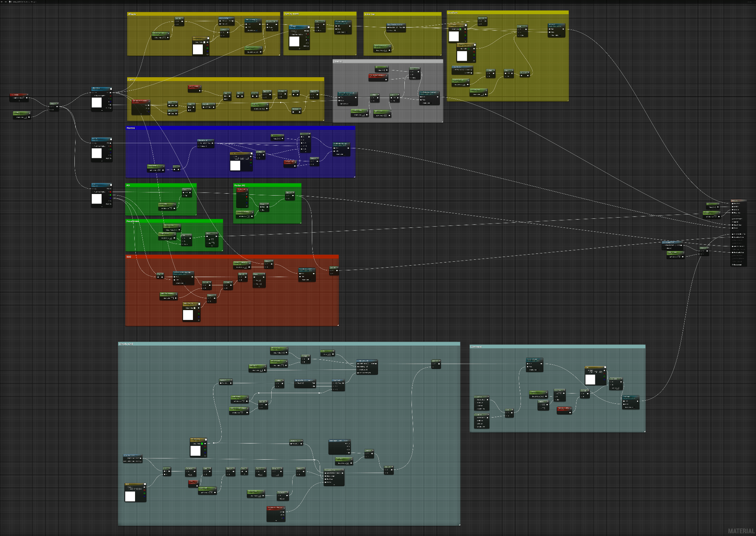
Task: Click texture preview left of AO comment
Action: click(x=96, y=199)
